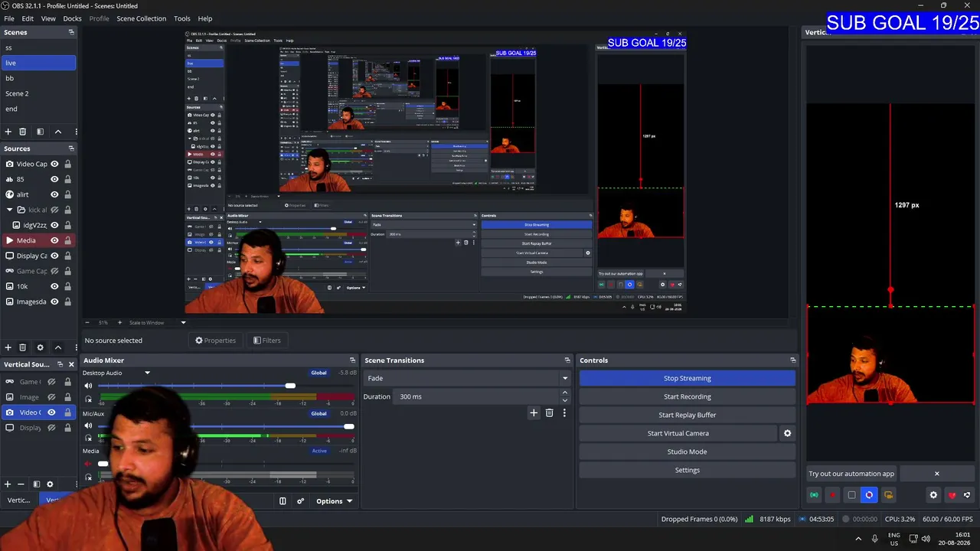Move the source up in the Sources toolbar

[x=57, y=347]
